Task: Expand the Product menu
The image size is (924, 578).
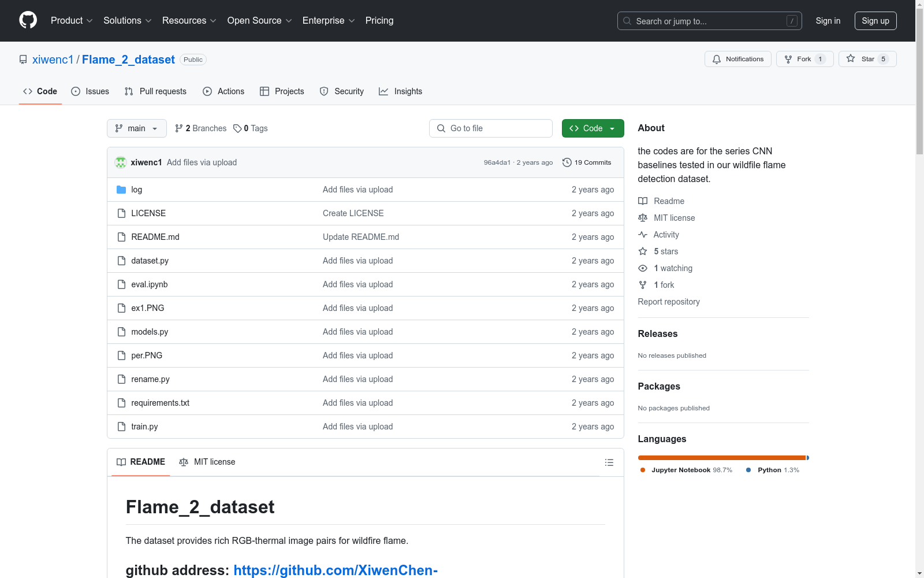Action: (72, 21)
